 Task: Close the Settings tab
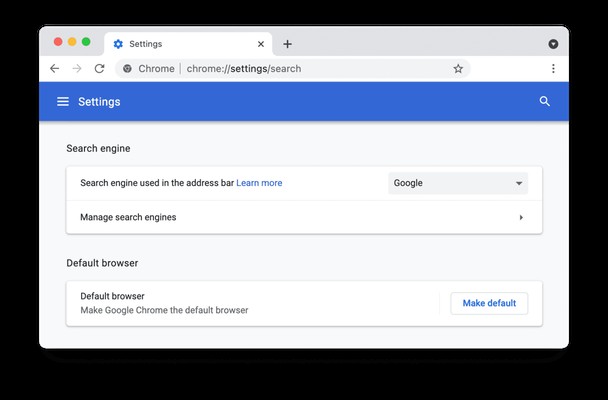click(261, 44)
